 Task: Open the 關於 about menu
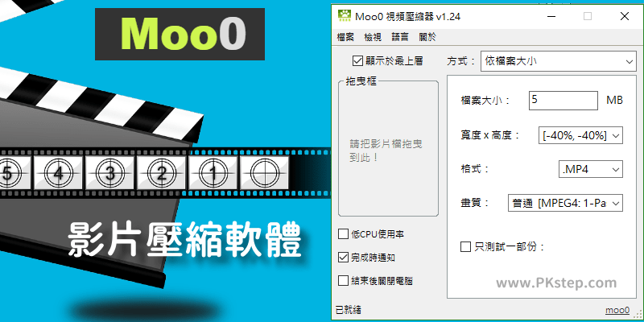[427, 37]
